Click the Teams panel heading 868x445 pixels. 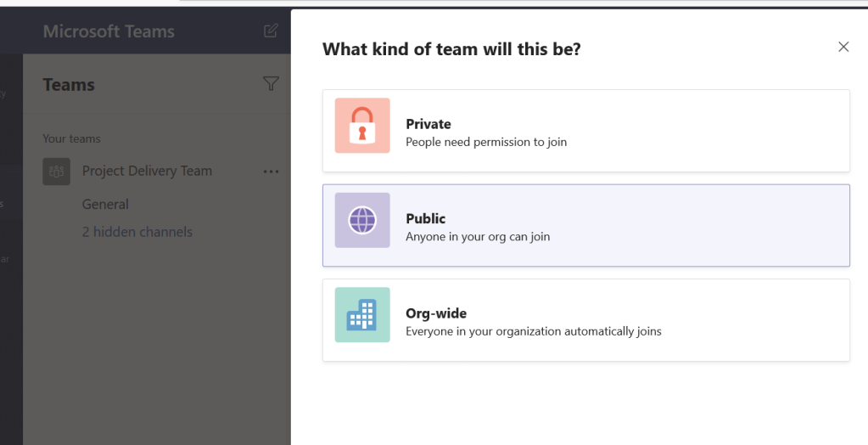[x=69, y=85]
